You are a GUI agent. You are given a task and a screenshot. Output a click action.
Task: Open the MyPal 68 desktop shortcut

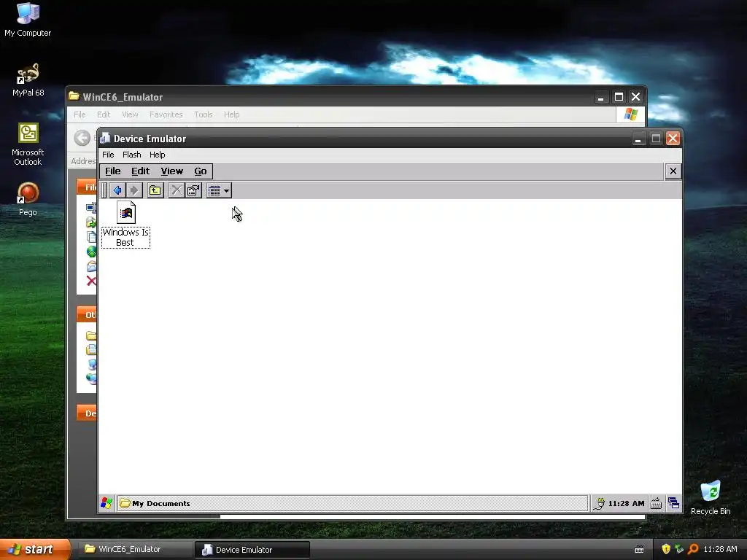[x=28, y=79]
